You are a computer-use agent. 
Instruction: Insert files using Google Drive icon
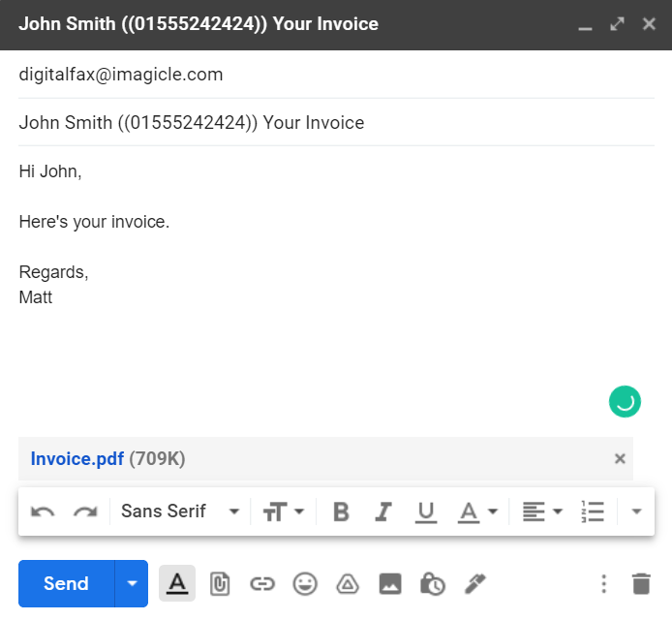click(x=348, y=583)
